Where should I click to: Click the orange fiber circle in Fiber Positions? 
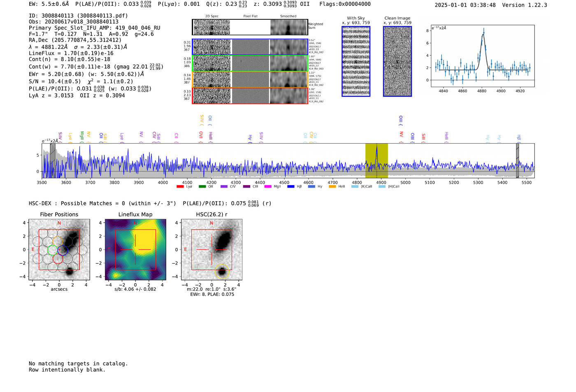pos(58,241)
